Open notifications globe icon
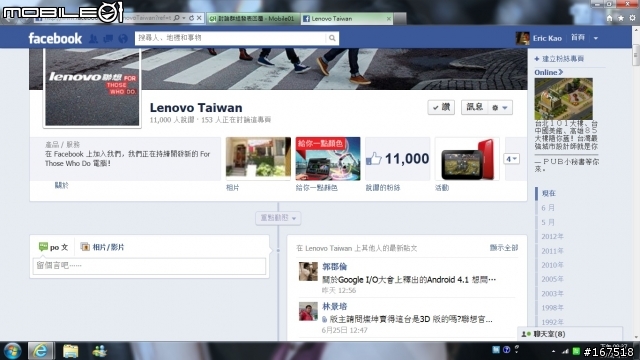This screenshot has width=640, height=360. pos(123,38)
